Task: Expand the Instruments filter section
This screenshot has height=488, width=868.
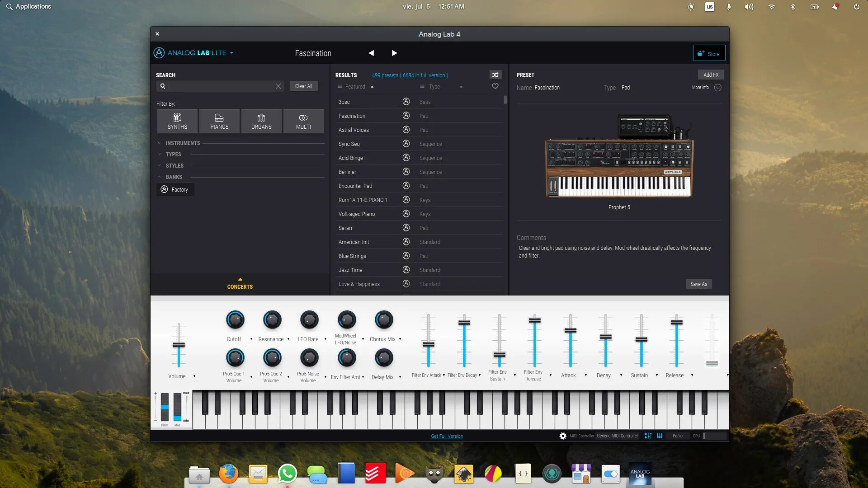Action: coord(183,143)
